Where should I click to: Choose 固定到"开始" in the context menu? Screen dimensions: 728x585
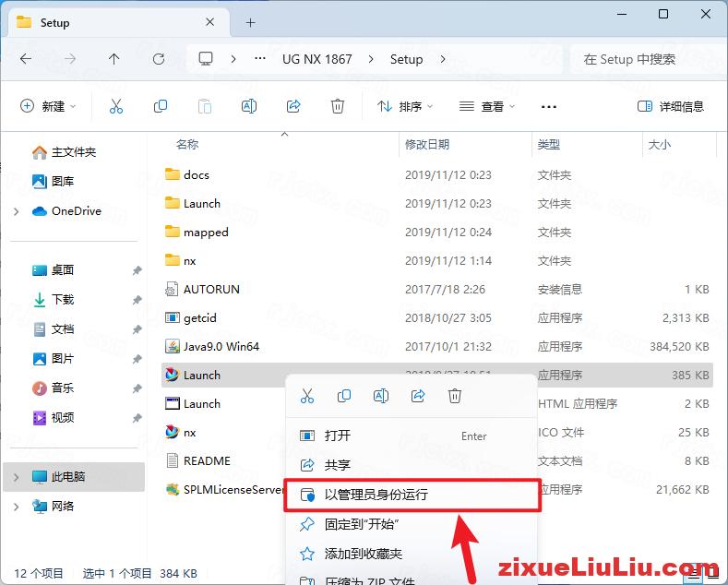(x=411, y=524)
